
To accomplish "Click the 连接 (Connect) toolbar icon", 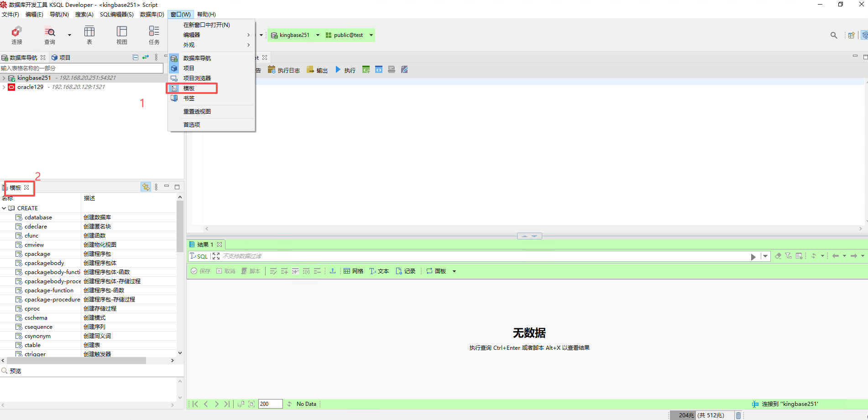I will [17, 35].
